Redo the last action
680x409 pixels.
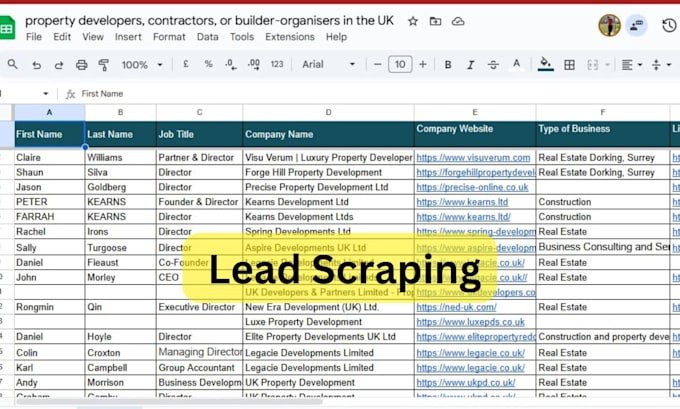click(x=59, y=65)
